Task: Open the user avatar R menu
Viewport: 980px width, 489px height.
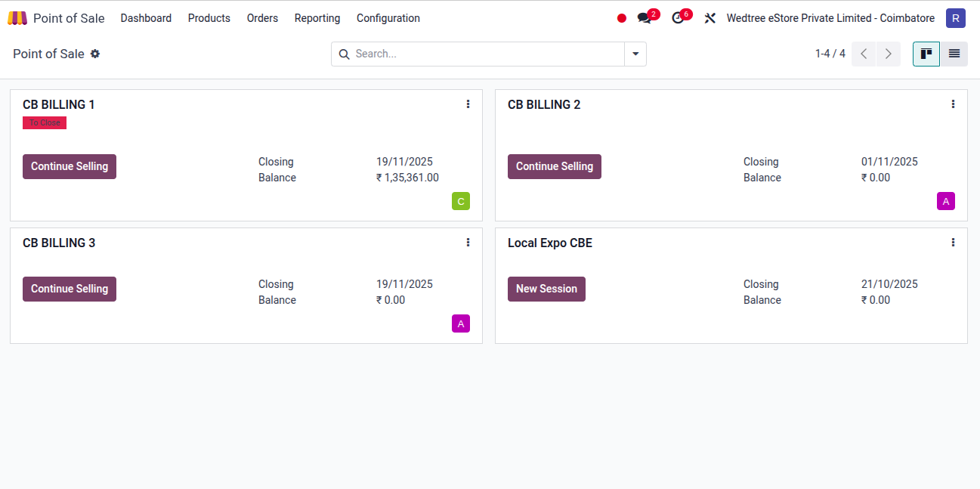Action: 956,18
